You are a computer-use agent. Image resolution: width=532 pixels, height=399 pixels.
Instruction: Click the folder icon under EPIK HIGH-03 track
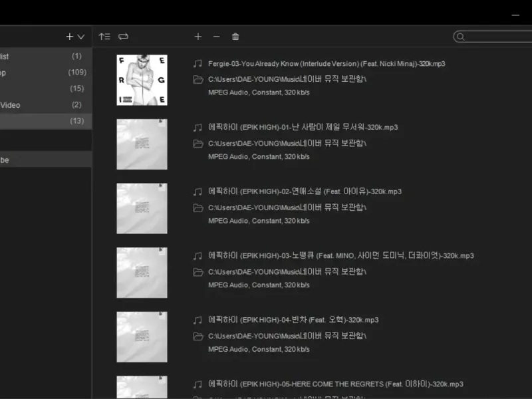click(198, 272)
